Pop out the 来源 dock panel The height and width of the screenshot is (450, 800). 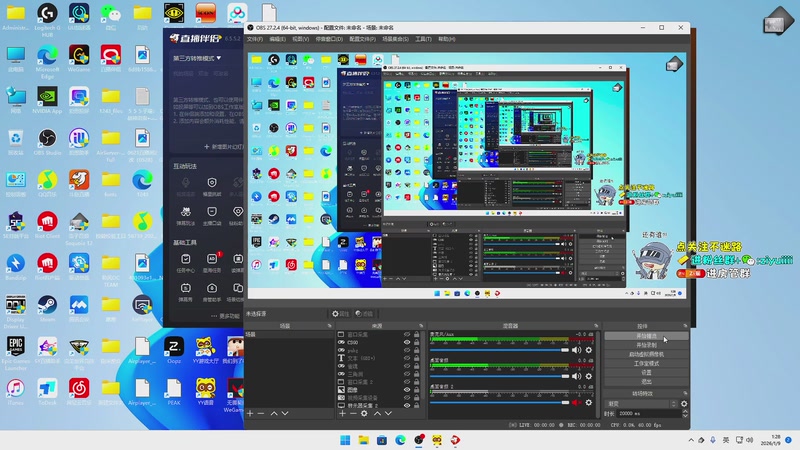pyautogui.click(x=421, y=326)
